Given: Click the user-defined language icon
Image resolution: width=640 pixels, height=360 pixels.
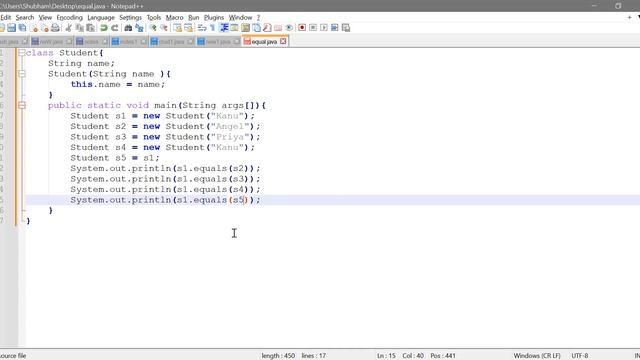Looking at the screenshot, I should click(234, 28).
